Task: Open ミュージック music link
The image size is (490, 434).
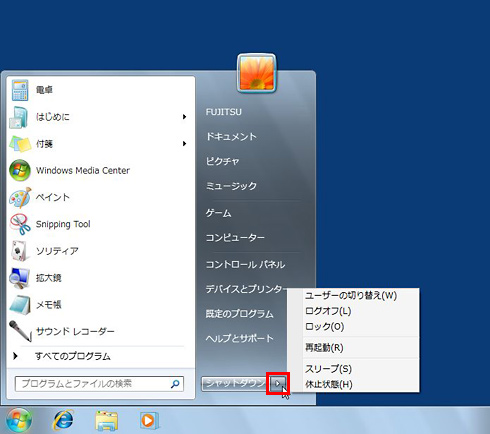Action: pos(231,186)
